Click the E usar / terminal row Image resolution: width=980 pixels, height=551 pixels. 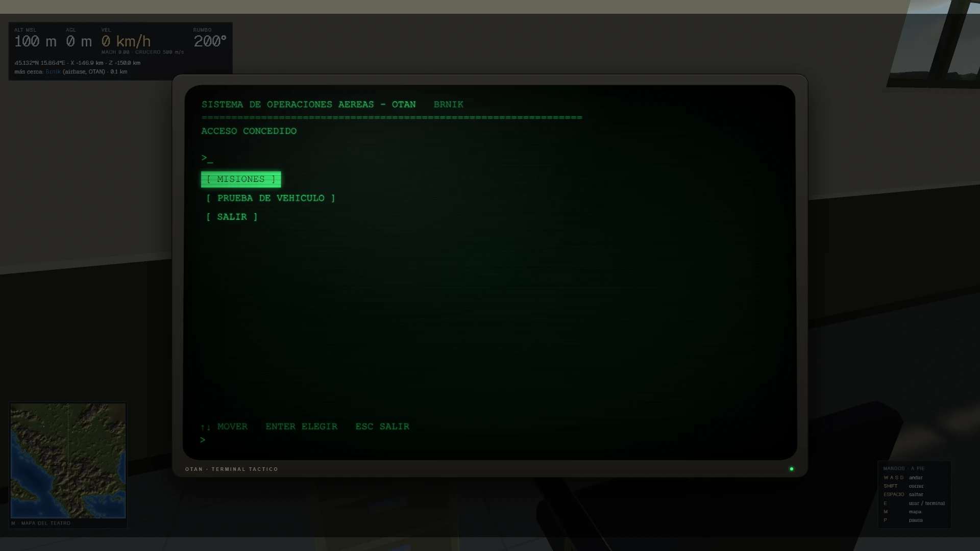pos(914,503)
